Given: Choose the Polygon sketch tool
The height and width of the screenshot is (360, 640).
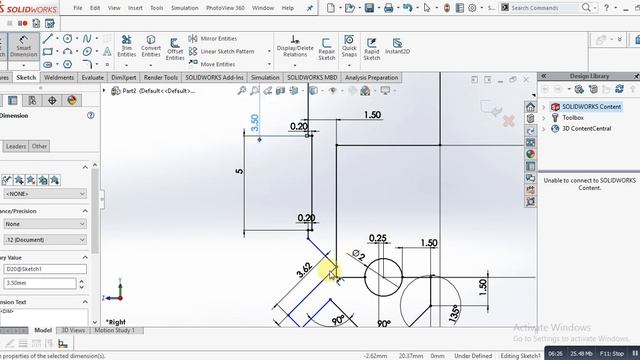Looking at the screenshot, I should tap(67, 64).
